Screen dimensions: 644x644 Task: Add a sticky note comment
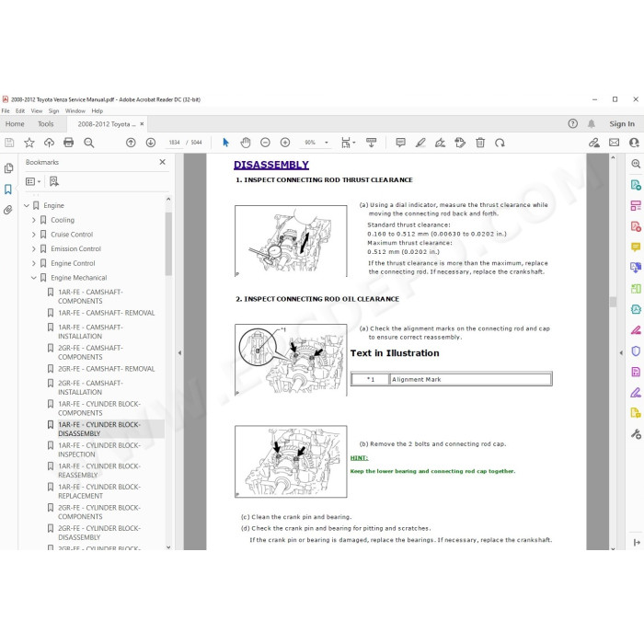click(400, 143)
